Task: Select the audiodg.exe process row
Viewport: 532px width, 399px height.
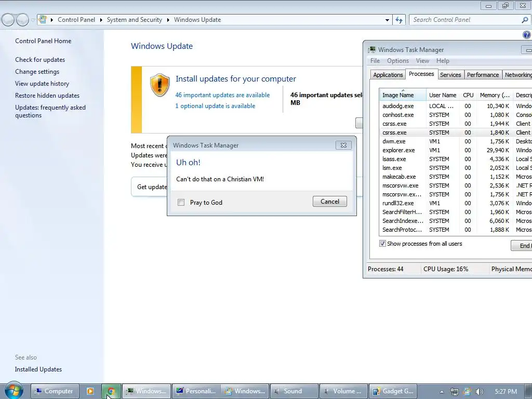Action: [456, 106]
